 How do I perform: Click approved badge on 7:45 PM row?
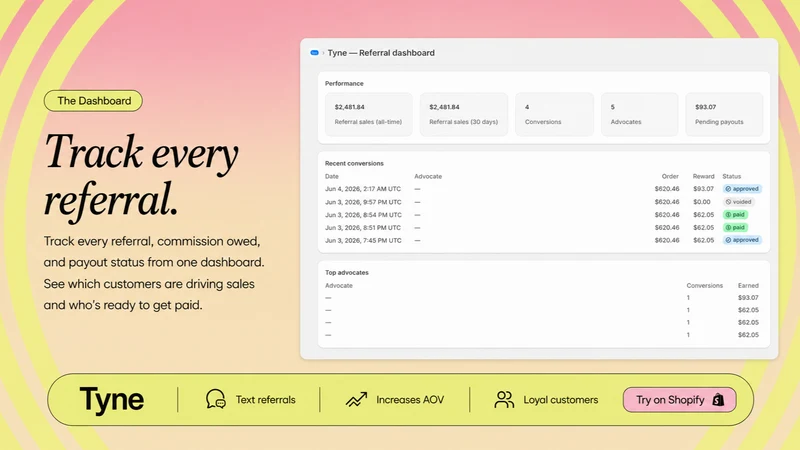point(742,240)
